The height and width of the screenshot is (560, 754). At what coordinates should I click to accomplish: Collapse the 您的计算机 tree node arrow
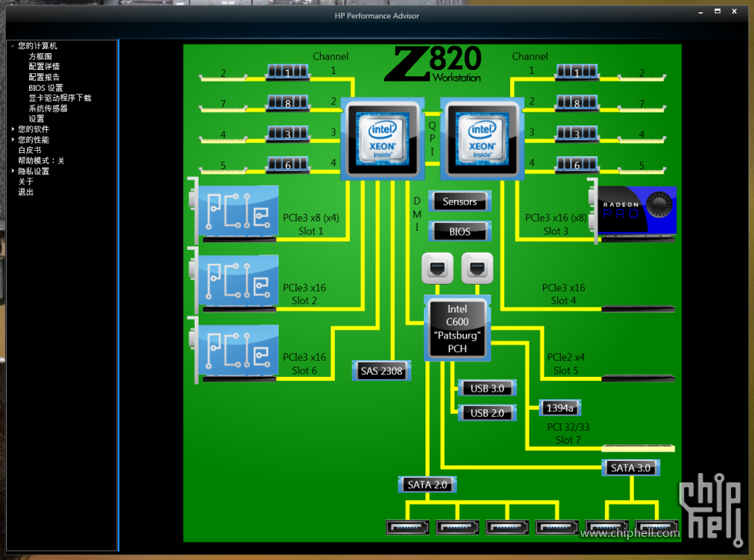point(12,45)
